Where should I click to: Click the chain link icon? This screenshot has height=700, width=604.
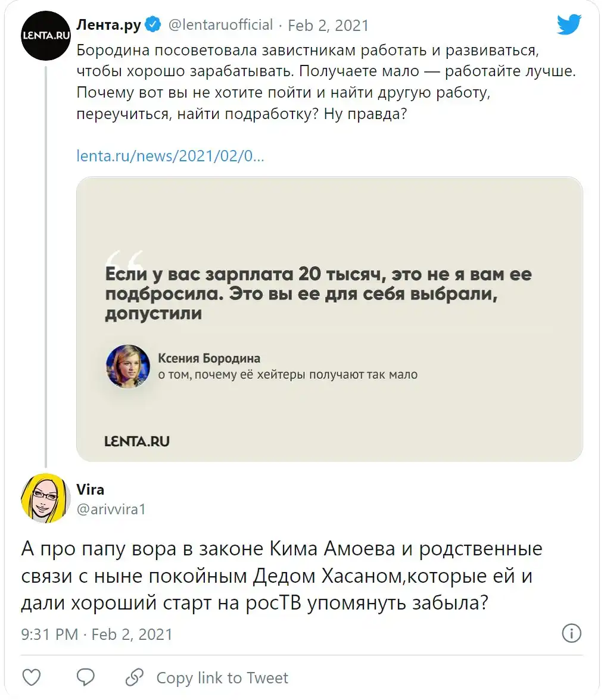click(135, 677)
